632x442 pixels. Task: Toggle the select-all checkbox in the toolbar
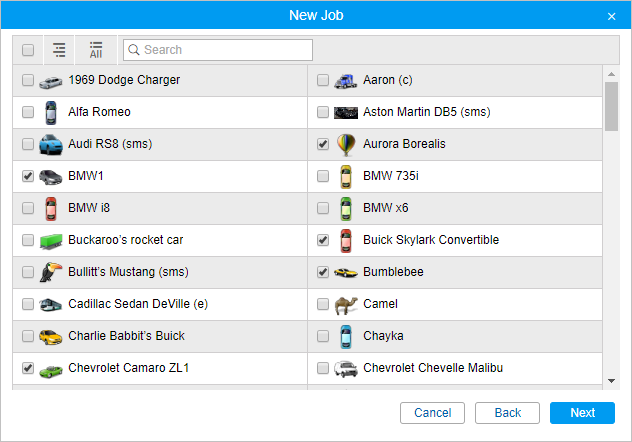pos(28,50)
